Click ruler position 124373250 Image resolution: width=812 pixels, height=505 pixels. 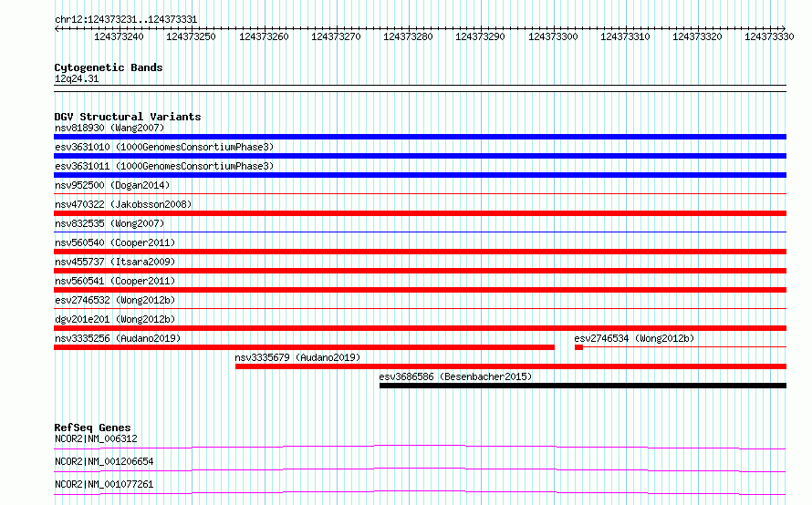[x=191, y=36]
